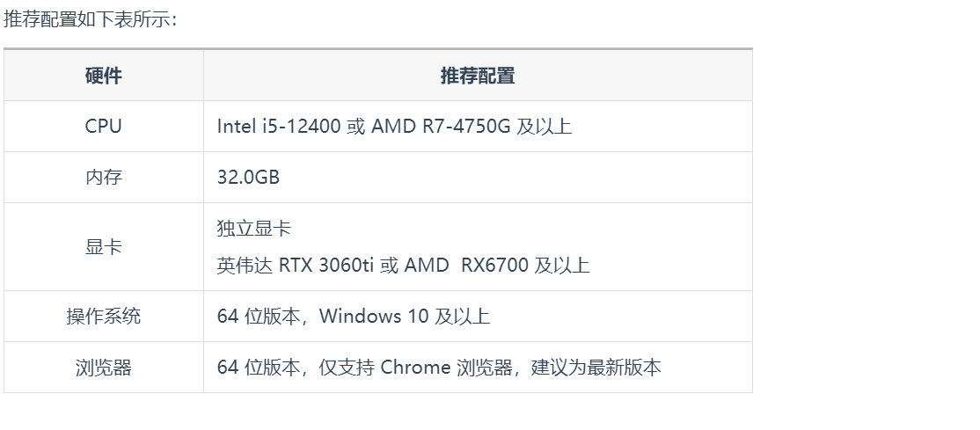980x430 pixels.
Task: Click the 推荐配置 column header
Action: pos(478,76)
